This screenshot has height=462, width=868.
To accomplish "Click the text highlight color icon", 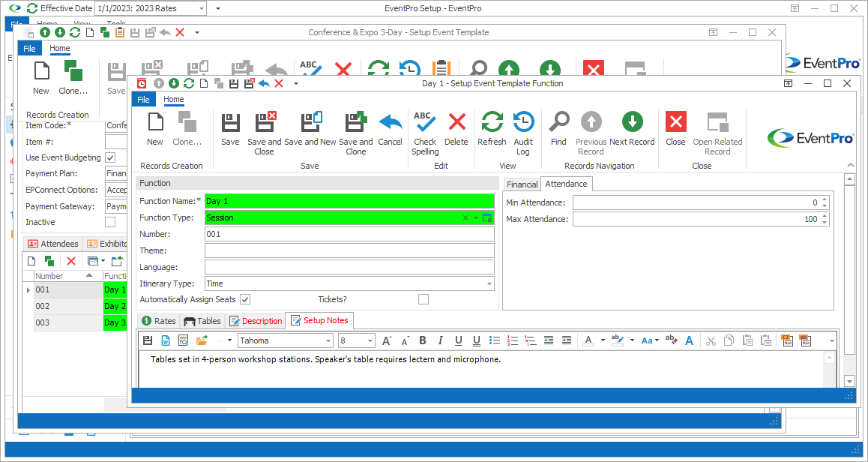I will 618,340.
